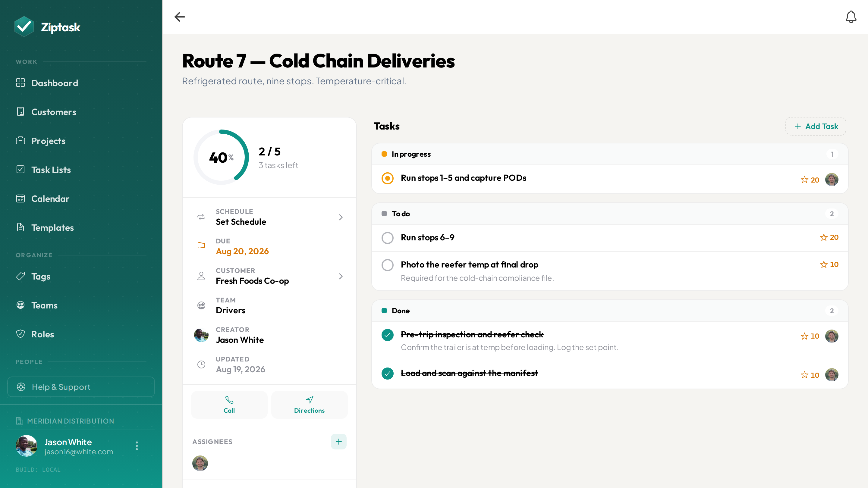Click the 10-point star on Photo the reefer temp
This screenshot has height=488, width=868.
tap(829, 264)
